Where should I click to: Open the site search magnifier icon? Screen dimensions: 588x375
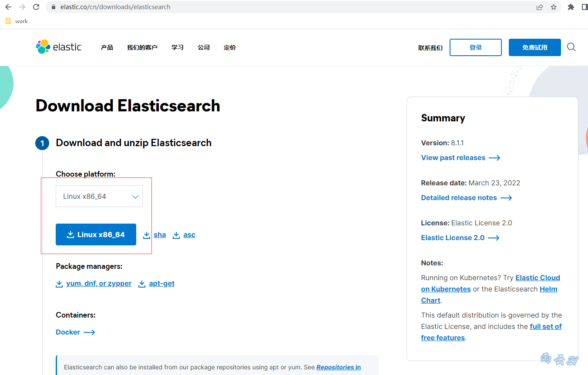pyautogui.click(x=571, y=47)
